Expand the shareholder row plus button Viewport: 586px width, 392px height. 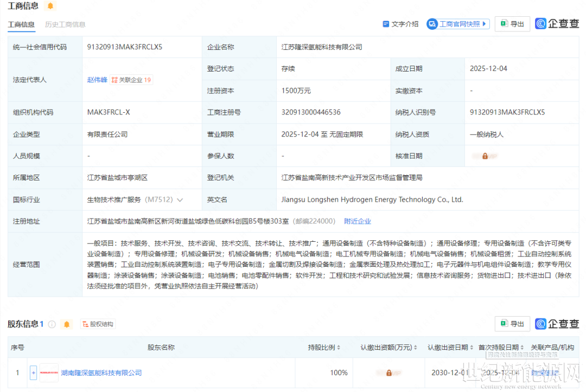pos(33,373)
